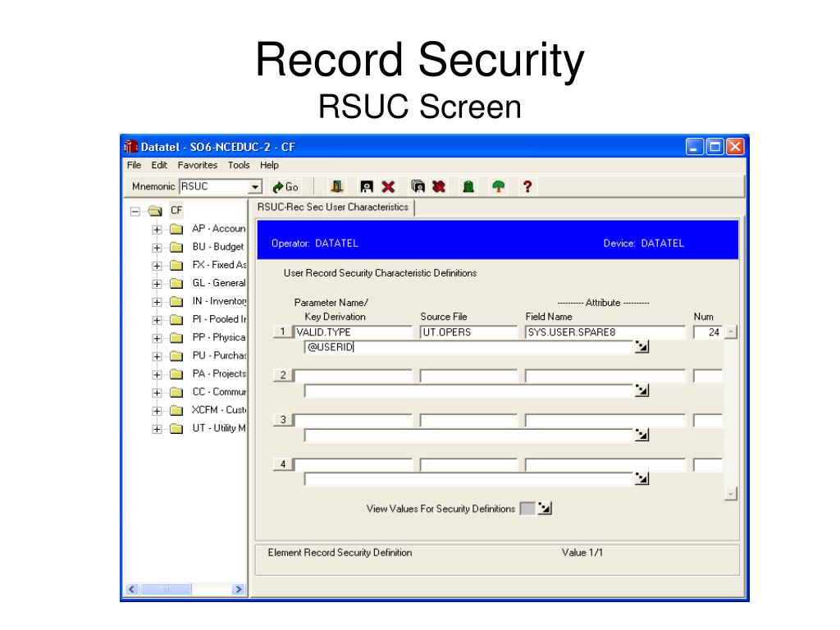The height and width of the screenshot is (630, 840).
Task: Click detail icon for row 4 key derivation
Action: [641, 478]
